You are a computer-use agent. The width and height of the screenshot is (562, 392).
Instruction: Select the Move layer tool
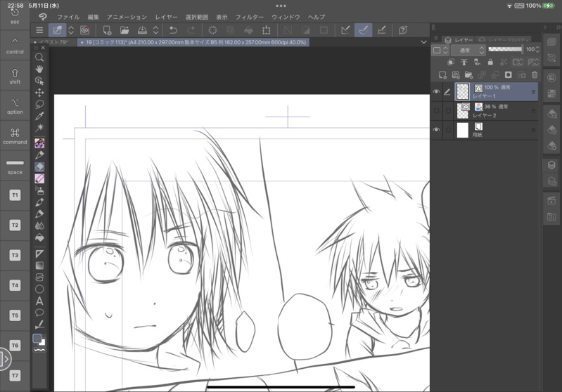(x=39, y=93)
